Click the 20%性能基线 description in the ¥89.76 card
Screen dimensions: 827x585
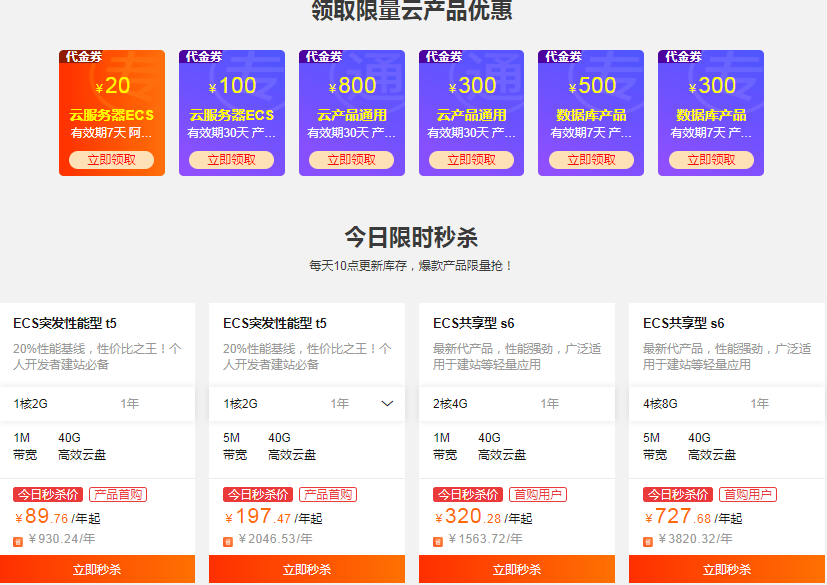(97, 357)
